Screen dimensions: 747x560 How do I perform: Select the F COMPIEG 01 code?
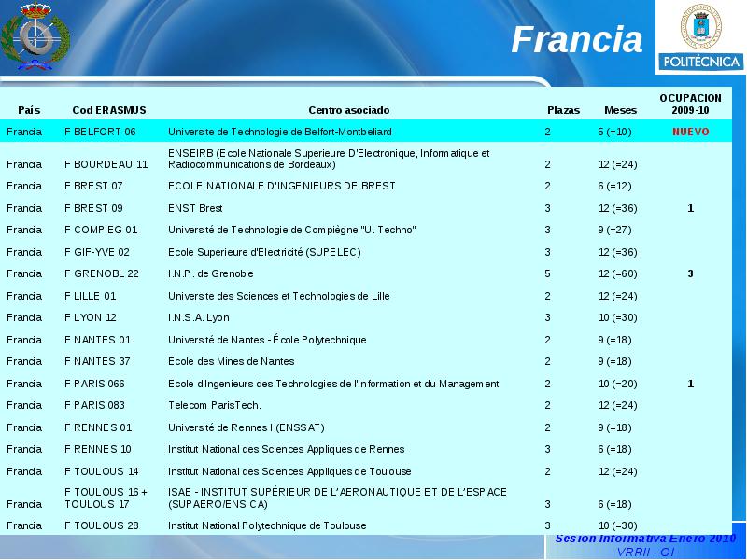coord(101,230)
